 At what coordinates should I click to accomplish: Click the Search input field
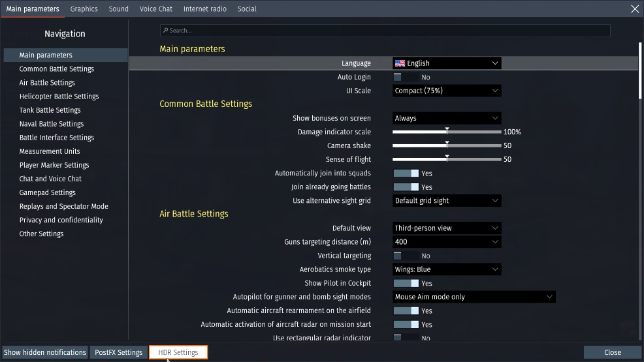pos(385,31)
